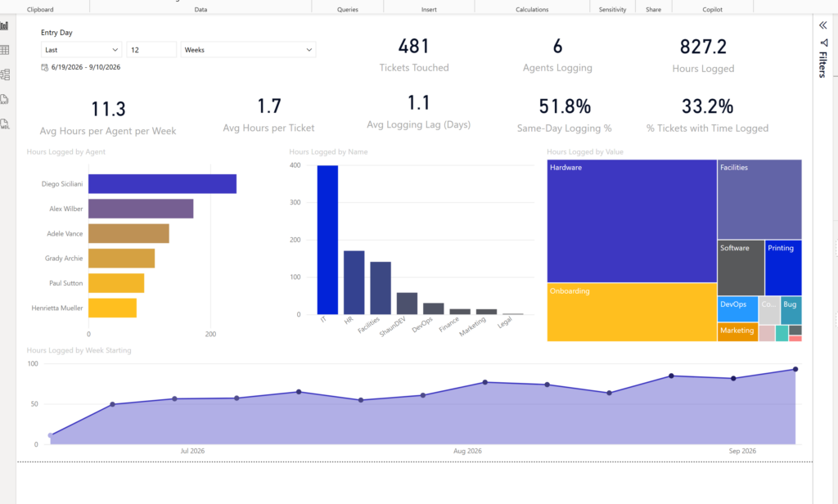Click the Share ribbon group label
The height and width of the screenshot is (504, 838).
[653, 10]
